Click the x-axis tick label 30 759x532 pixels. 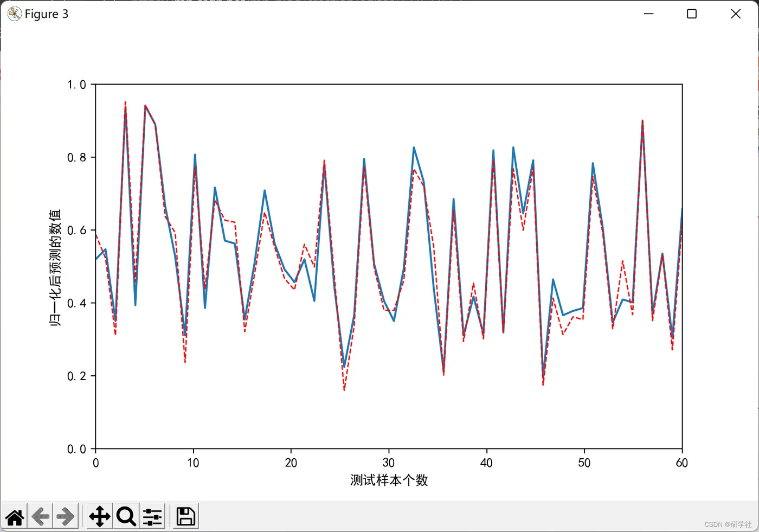pyautogui.click(x=389, y=463)
